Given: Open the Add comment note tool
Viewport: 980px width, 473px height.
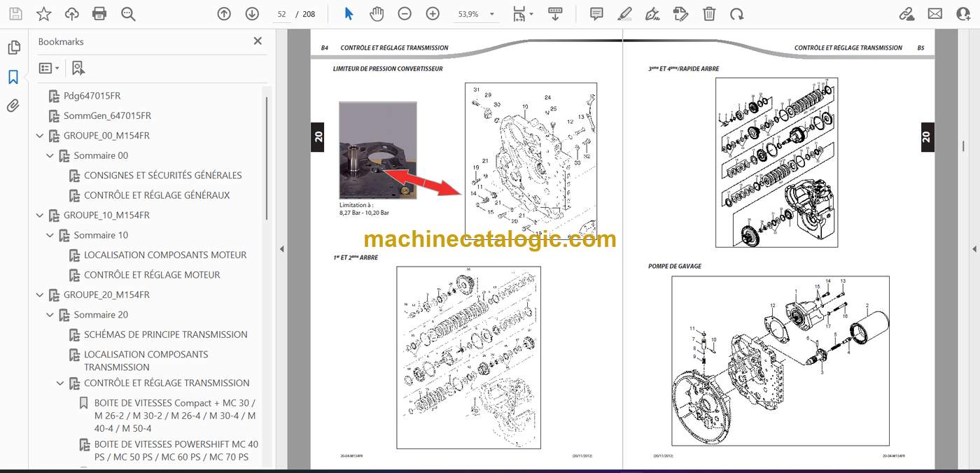Looking at the screenshot, I should pyautogui.click(x=596, y=14).
